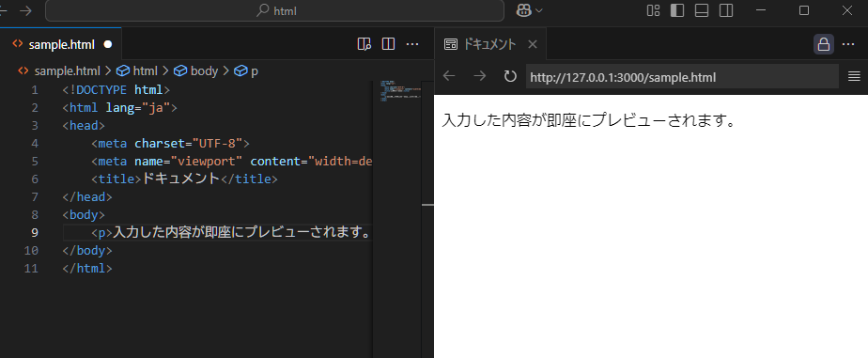Screen dimensions: 868x358
Task: Open the preview hamburger menu
Action: (x=854, y=76)
